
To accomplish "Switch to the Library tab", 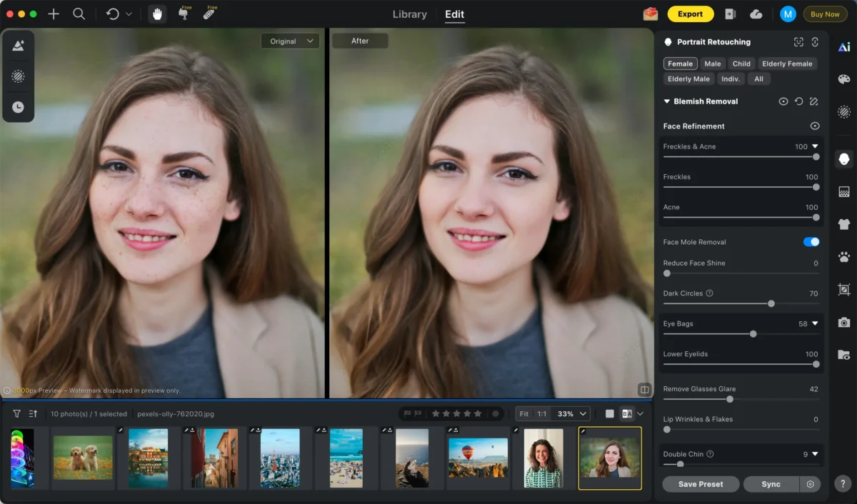I will coord(410,14).
